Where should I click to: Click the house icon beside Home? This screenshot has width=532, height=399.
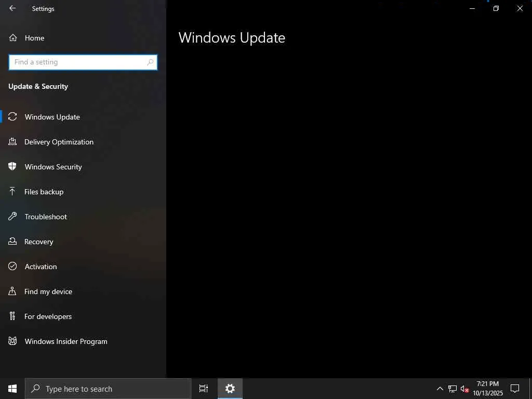tap(13, 38)
